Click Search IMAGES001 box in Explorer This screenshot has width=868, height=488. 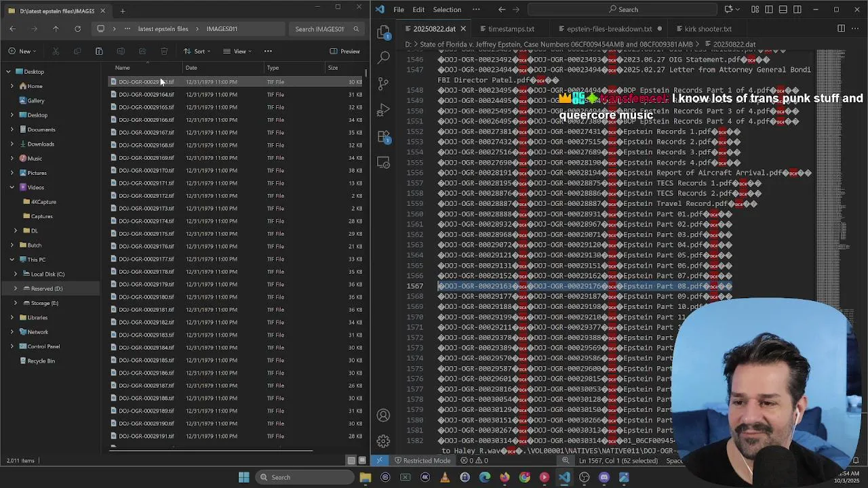[326, 29]
